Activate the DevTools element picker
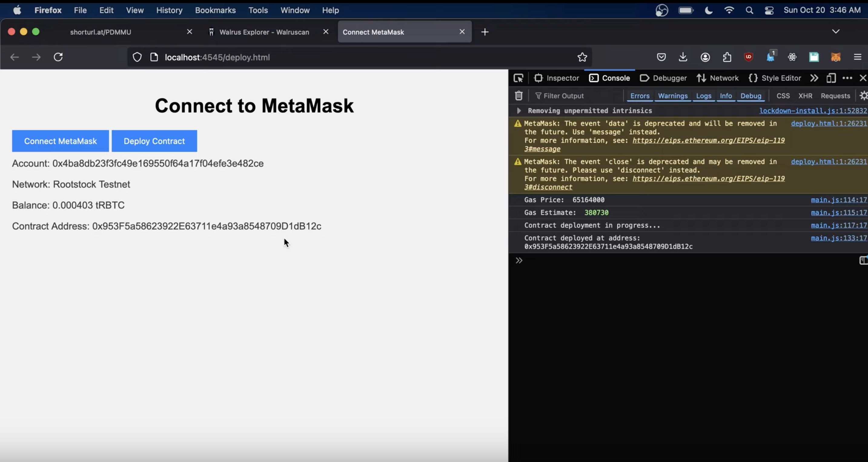 click(x=518, y=78)
